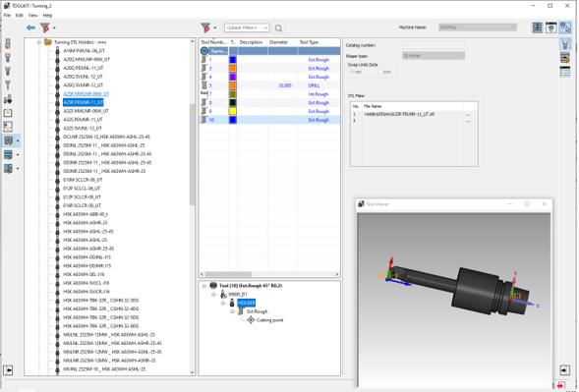
Task: Open the left funnel filter dropdown arrow
Action: [x=54, y=28]
